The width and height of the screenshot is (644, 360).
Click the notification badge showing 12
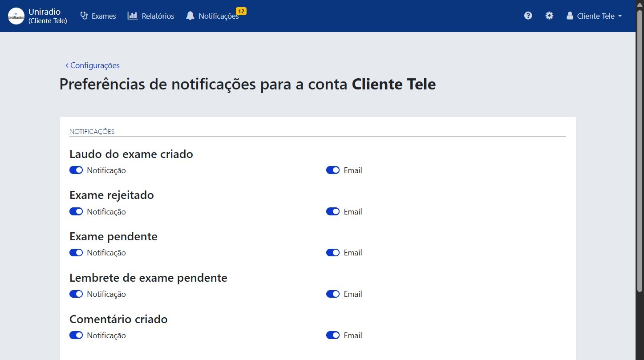click(241, 11)
